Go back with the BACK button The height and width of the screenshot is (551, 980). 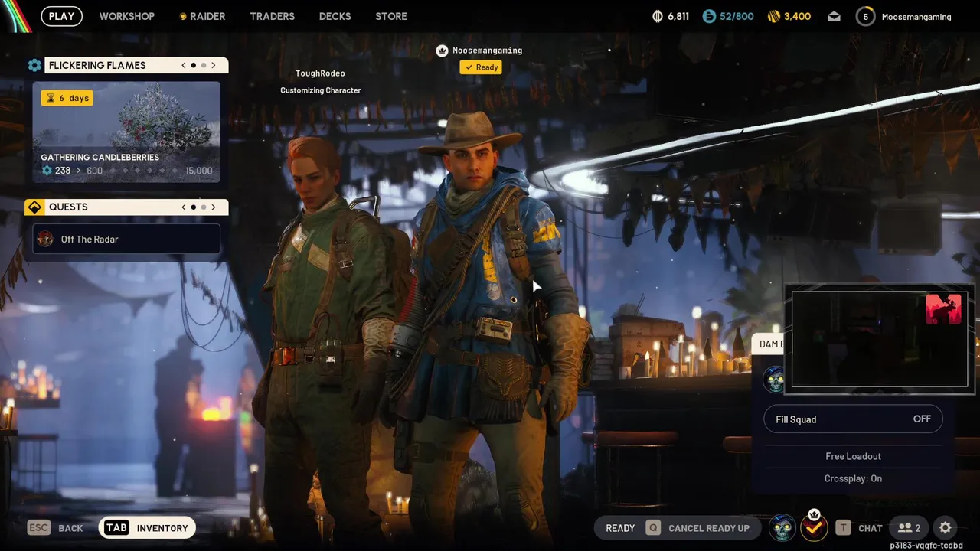click(70, 528)
